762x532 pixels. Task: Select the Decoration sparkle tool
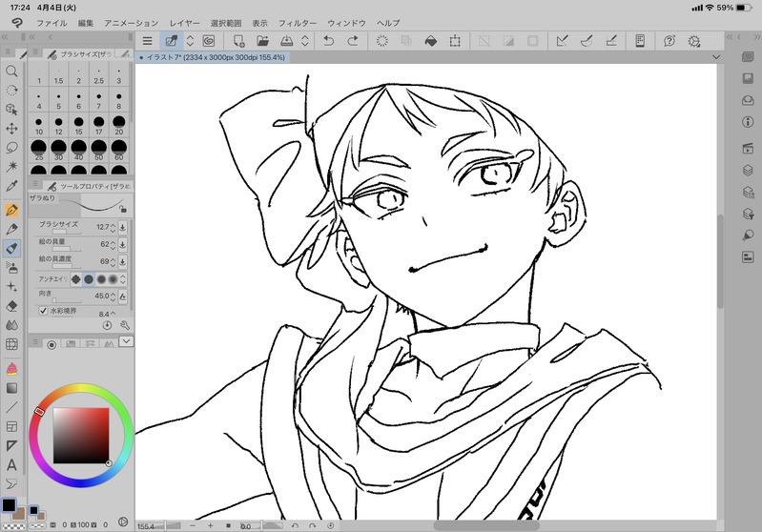pos(11,287)
